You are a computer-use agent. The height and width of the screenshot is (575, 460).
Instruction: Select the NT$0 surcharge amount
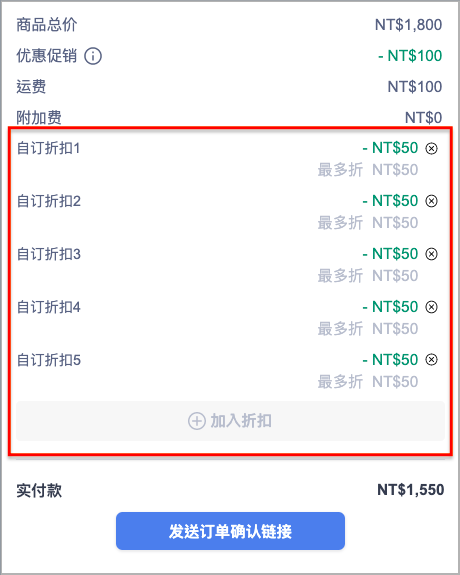[423, 118]
